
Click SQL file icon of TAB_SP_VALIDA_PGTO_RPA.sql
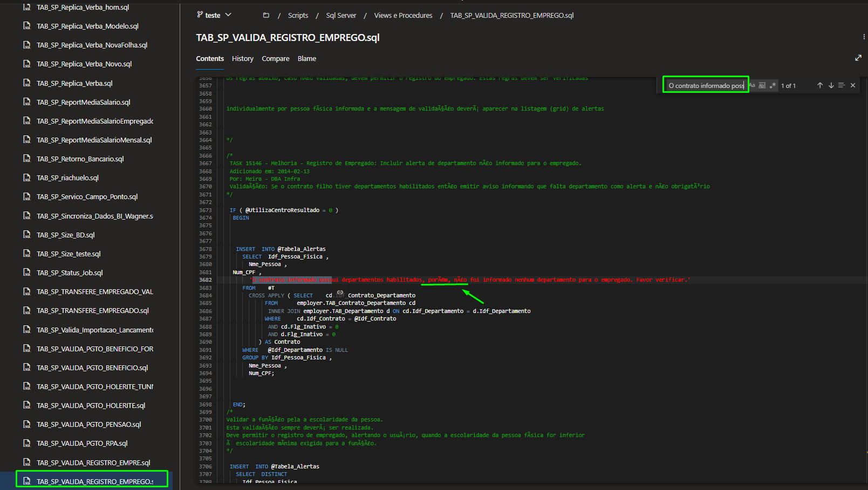pyautogui.click(x=27, y=443)
